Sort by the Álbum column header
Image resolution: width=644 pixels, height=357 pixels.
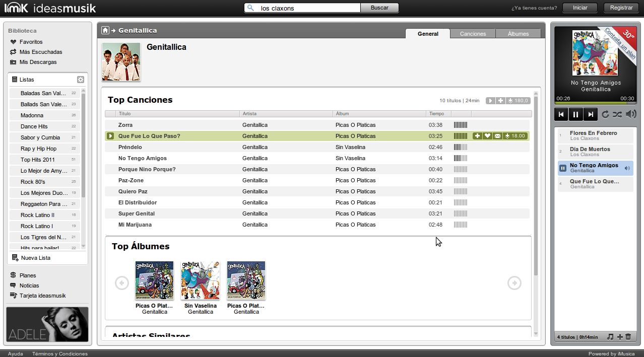[379, 114]
